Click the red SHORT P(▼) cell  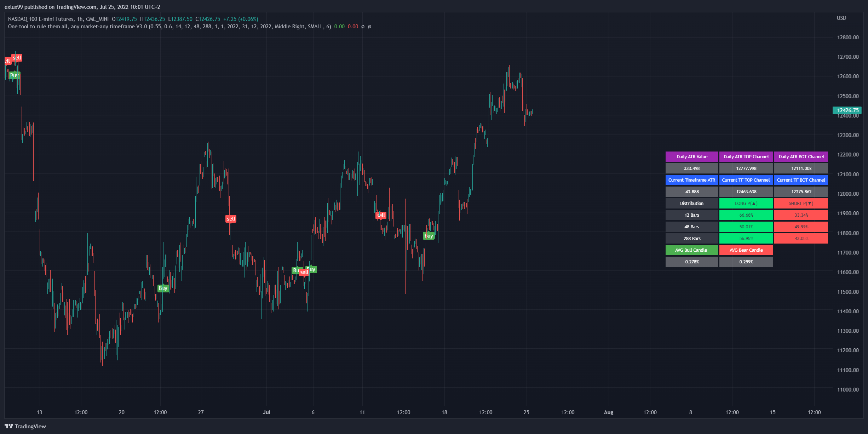tap(801, 204)
